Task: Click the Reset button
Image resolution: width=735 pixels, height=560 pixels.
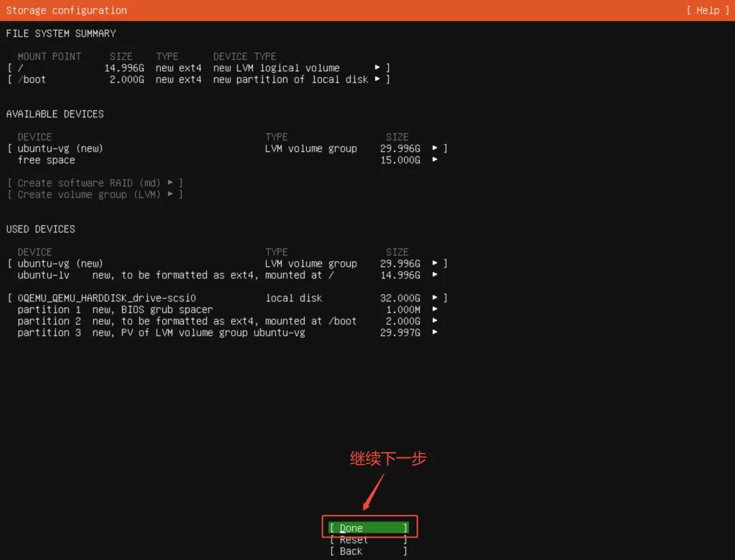Action: 368,540
